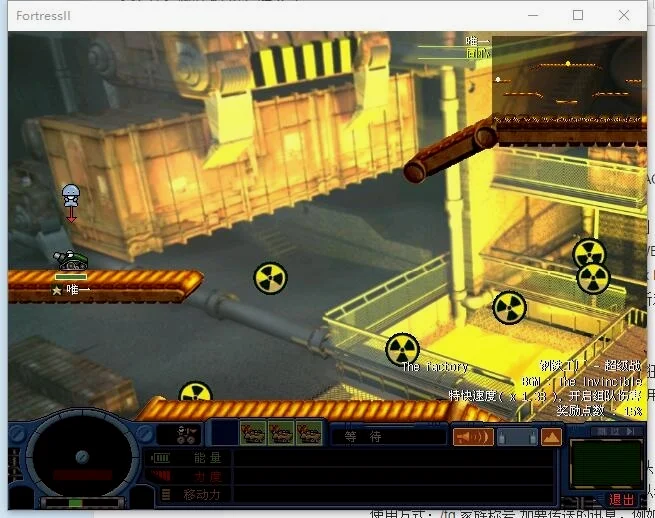The height and width of the screenshot is (518, 655).
Task: Click the blue robot turn marker above the tank
Action: [x=71, y=195]
